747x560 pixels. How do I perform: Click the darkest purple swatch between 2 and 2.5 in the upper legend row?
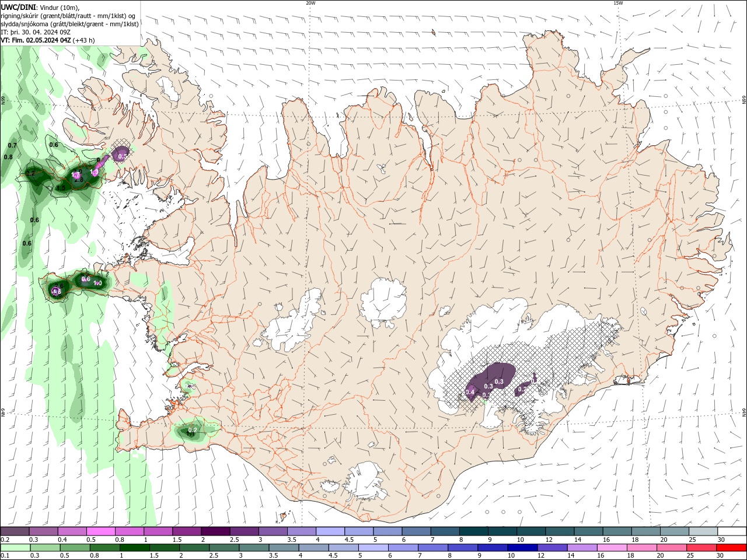[x=215, y=531]
